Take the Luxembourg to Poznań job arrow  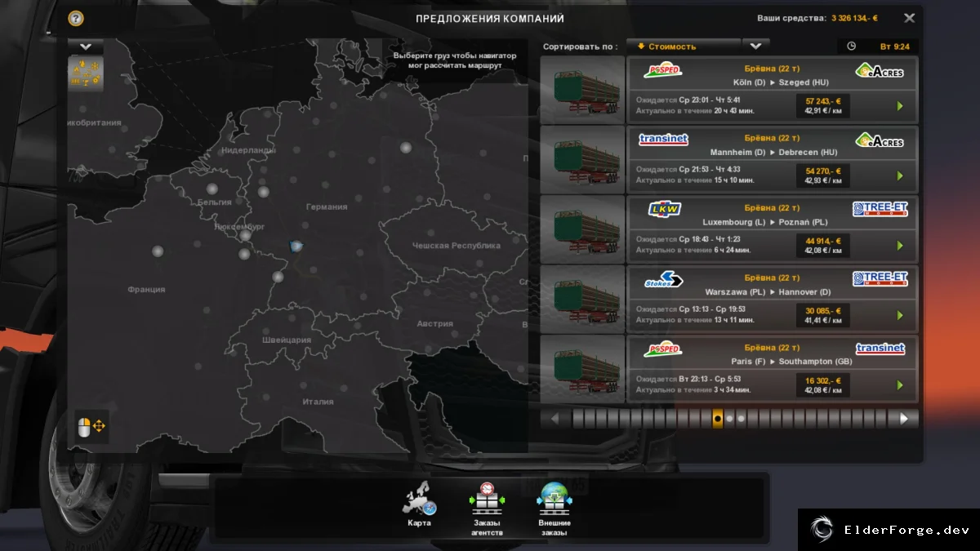pyautogui.click(x=900, y=246)
